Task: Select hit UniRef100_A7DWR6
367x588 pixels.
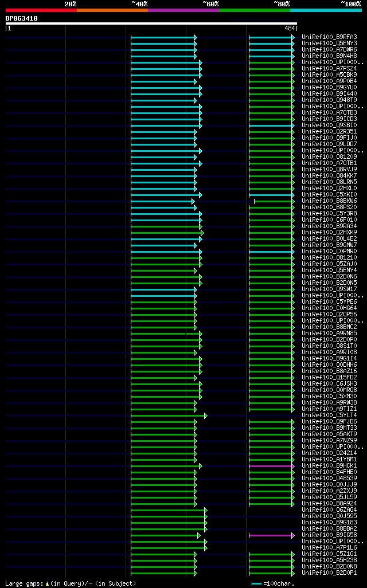Action: [x=330, y=49]
